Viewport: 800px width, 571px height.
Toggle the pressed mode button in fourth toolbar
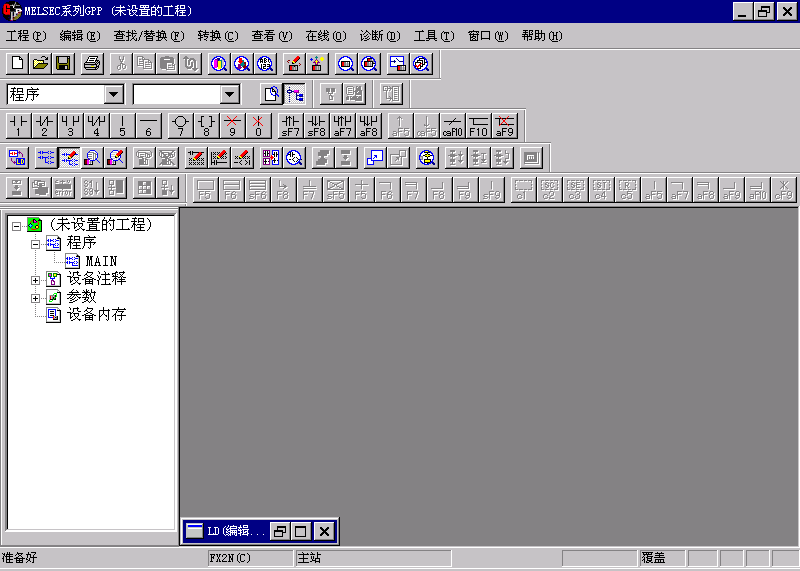click(69, 157)
